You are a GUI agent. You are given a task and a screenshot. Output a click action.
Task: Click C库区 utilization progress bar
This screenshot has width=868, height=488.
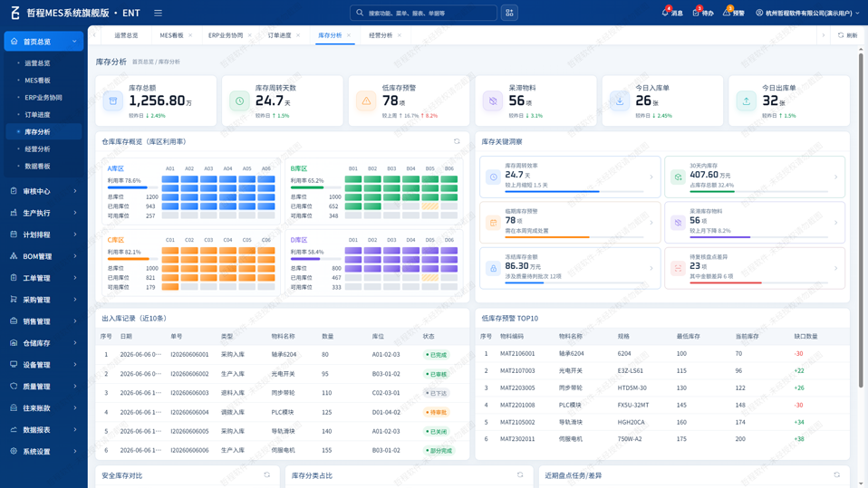click(131, 259)
